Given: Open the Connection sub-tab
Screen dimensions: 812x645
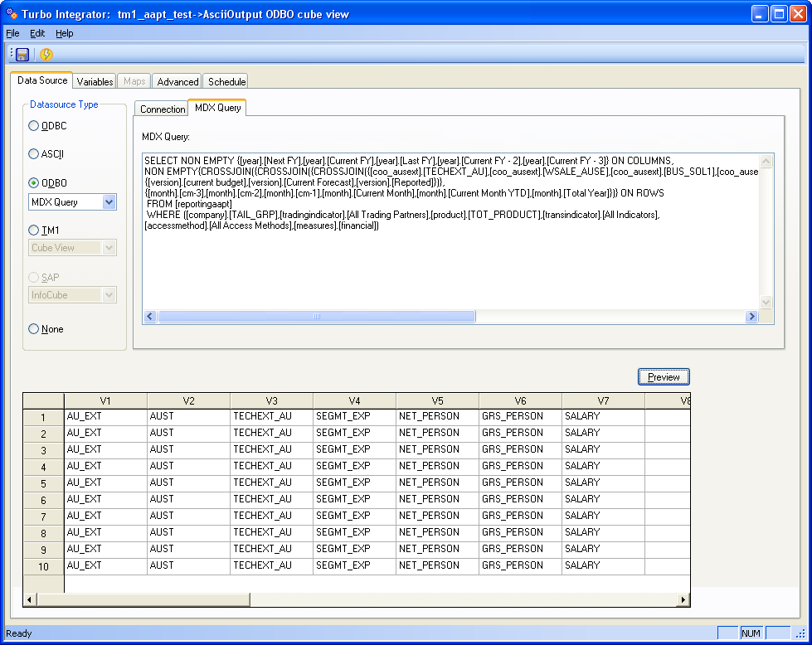Looking at the screenshot, I should click(x=163, y=109).
